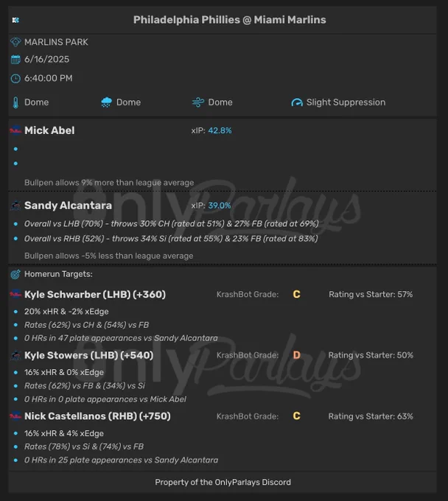The image size is (448, 501).
Task: Click the Sandy Alcantara pitcher name
Action: (x=68, y=206)
